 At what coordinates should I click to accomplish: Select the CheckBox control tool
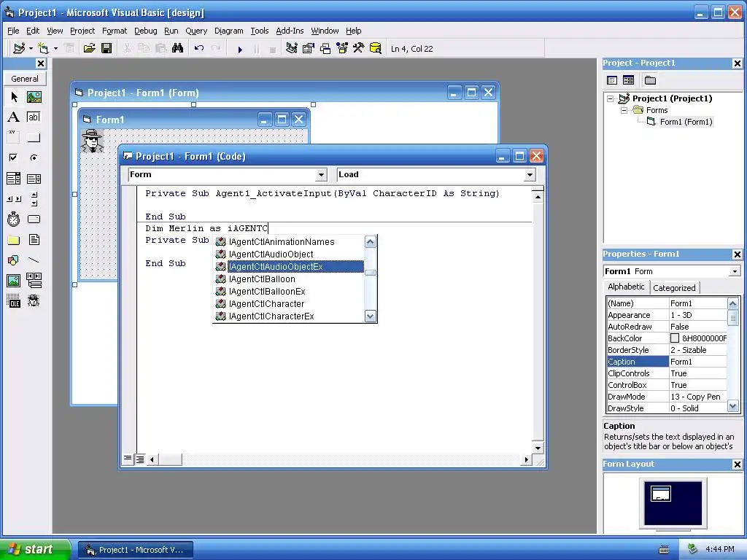(14, 157)
